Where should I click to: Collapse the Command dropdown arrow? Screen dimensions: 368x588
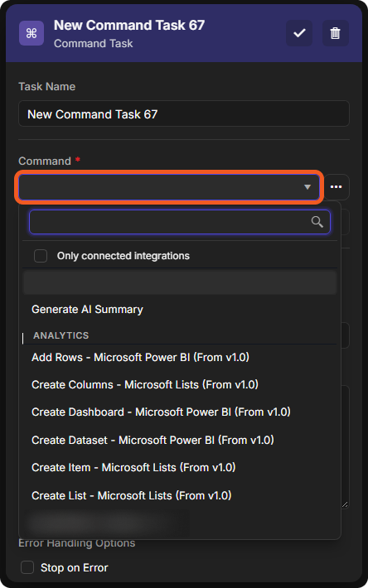[307, 186]
